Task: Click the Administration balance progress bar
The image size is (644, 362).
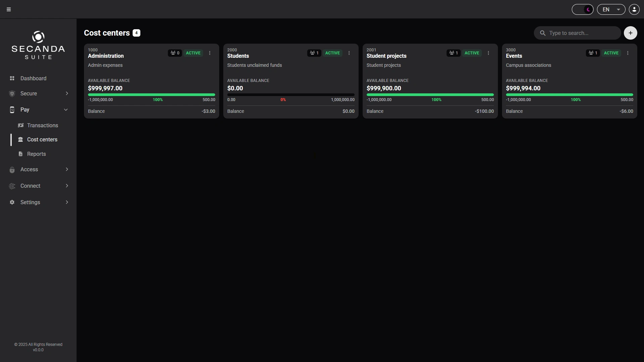Action: [151, 95]
